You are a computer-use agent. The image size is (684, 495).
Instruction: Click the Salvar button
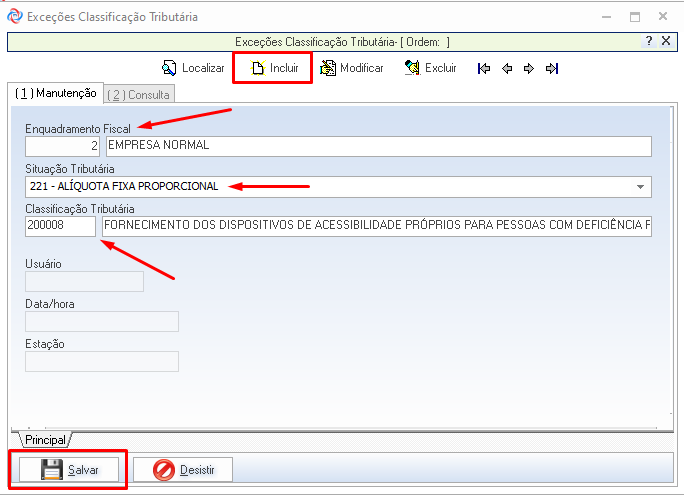[69, 469]
